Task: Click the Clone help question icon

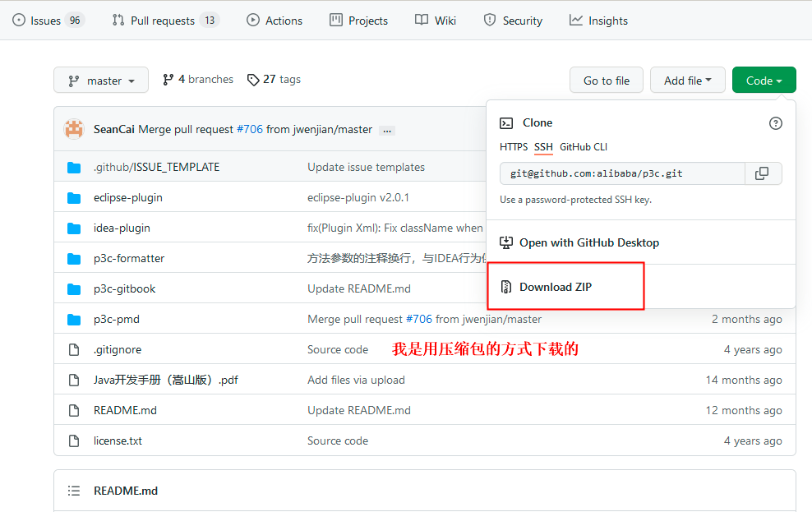Action: coord(776,123)
